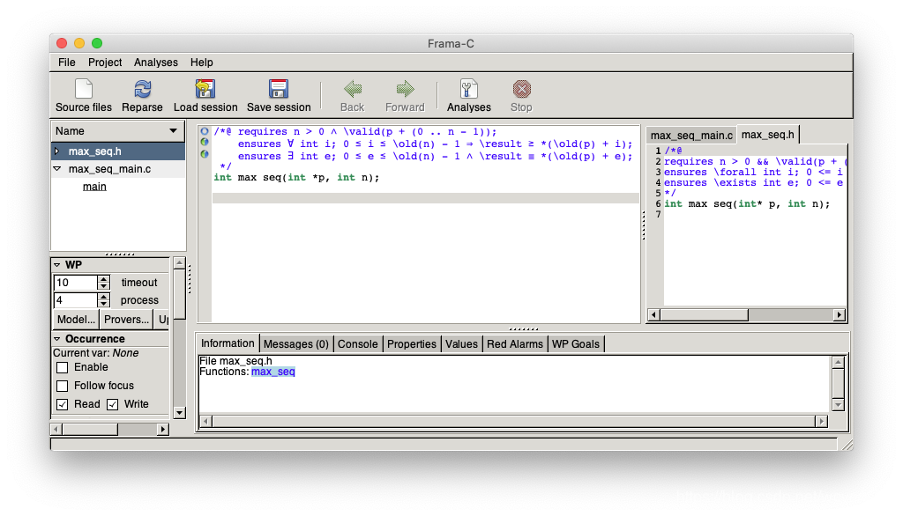Decrease the process spinner value

coord(103,304)
